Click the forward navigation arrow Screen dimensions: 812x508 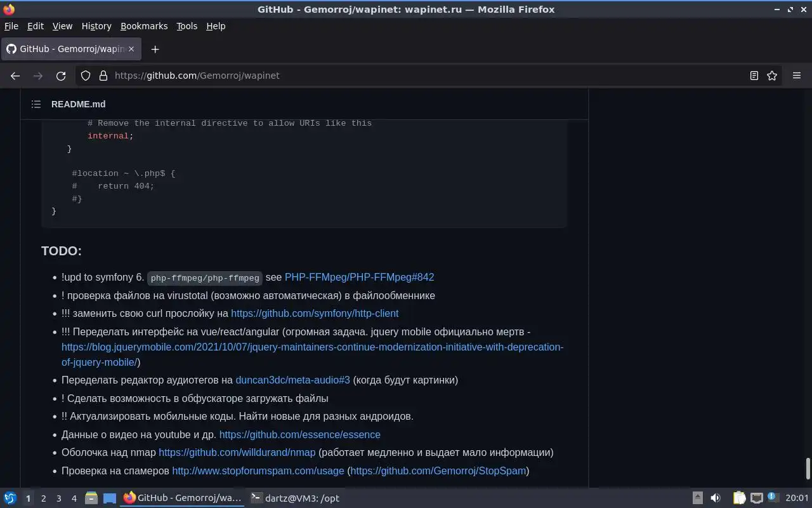(38, 76)
